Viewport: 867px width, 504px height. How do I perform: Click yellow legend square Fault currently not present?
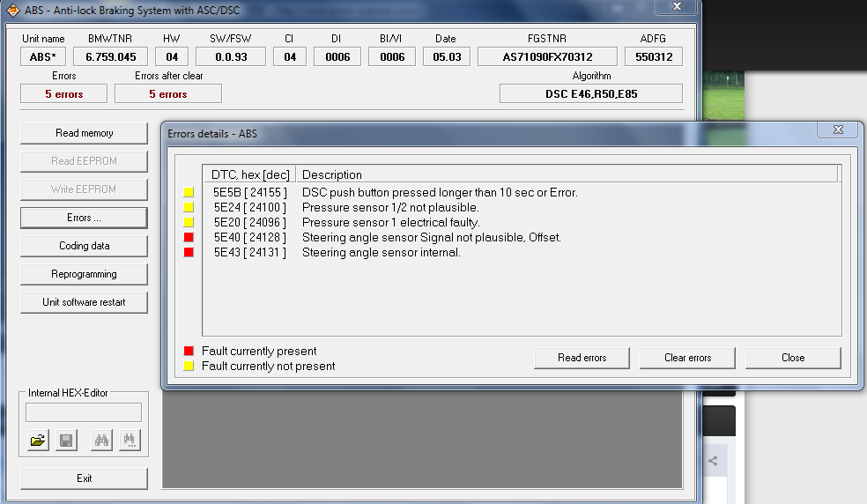click(x=189, y=366)
